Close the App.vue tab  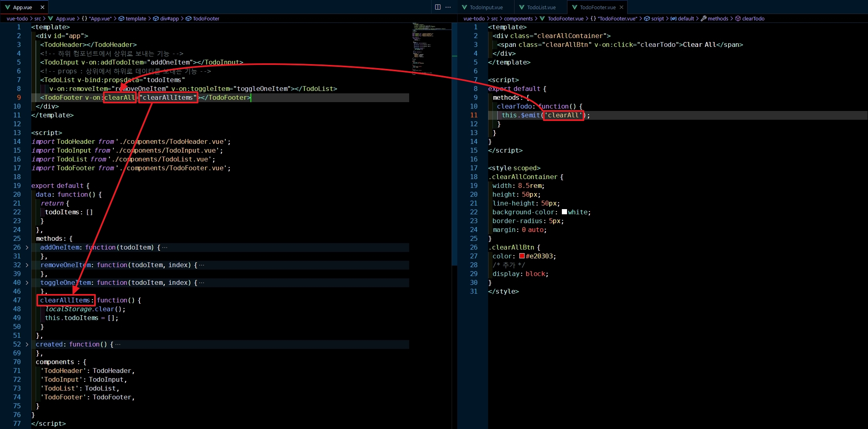[42, 7]
